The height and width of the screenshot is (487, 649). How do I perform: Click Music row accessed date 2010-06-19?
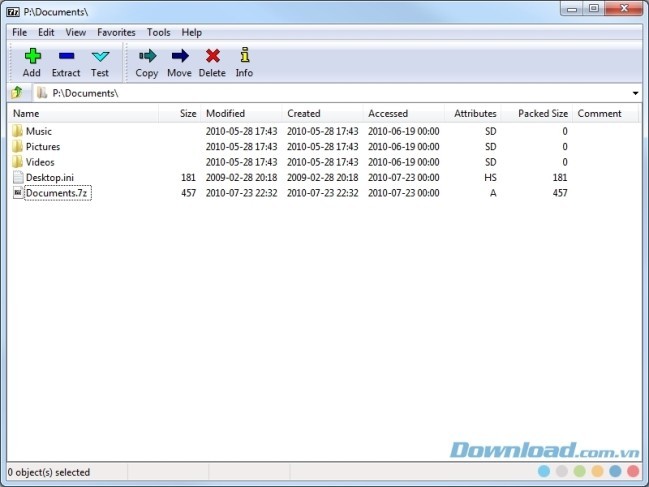pos(404,131)
